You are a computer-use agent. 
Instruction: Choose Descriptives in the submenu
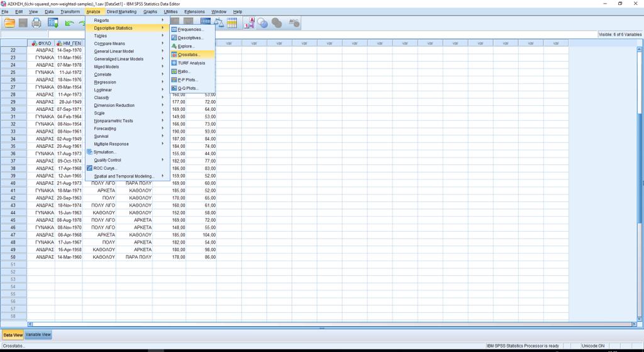[192, 38]
